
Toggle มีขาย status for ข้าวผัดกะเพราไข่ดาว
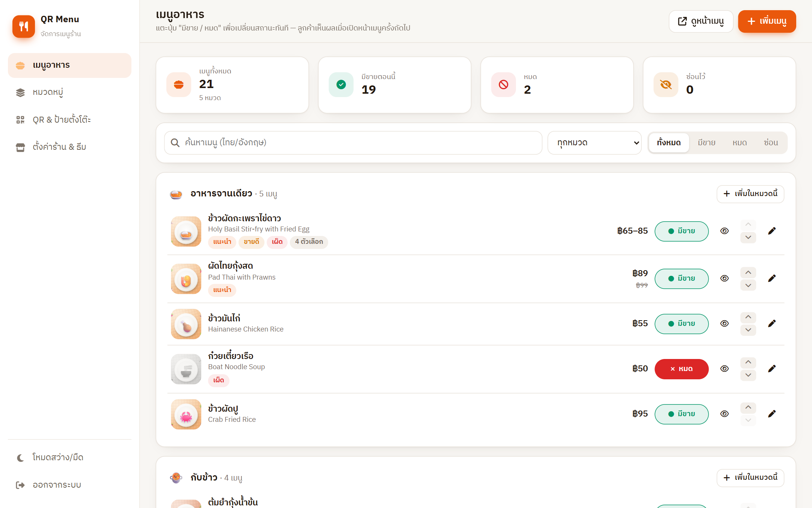tap(682, 231)
